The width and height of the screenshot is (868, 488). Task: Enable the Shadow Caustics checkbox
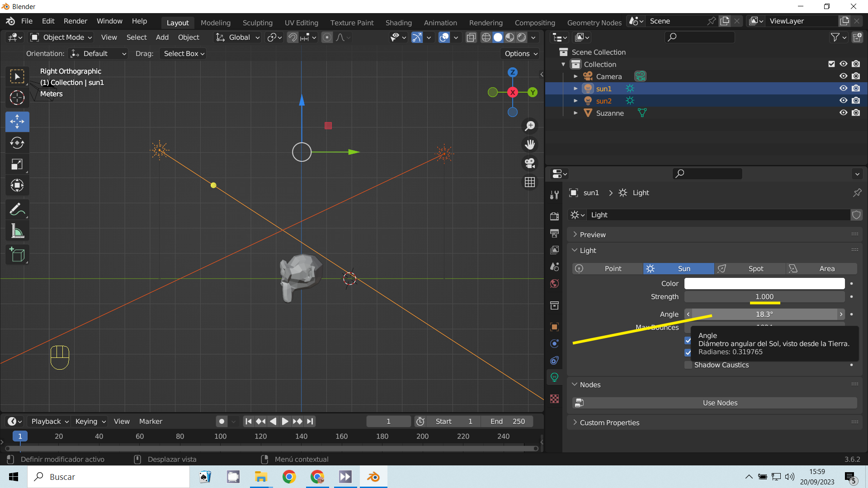coord(688,365)
